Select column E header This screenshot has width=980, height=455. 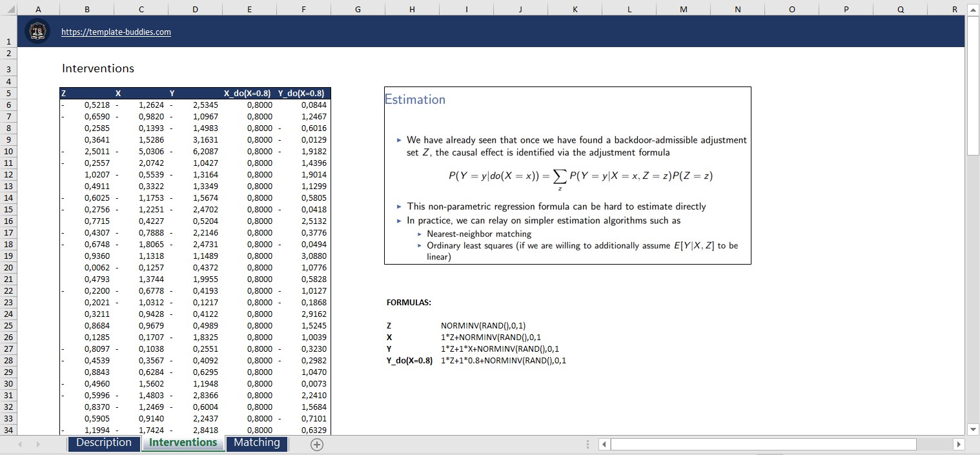pyautogui.click(x=249, y=8)
